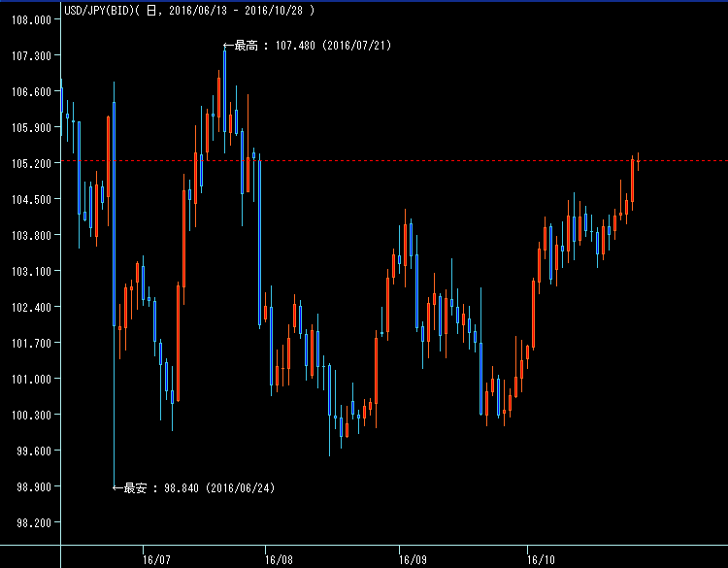
Task: Click the 16/07 date axis label
Action: pos(156,559)
